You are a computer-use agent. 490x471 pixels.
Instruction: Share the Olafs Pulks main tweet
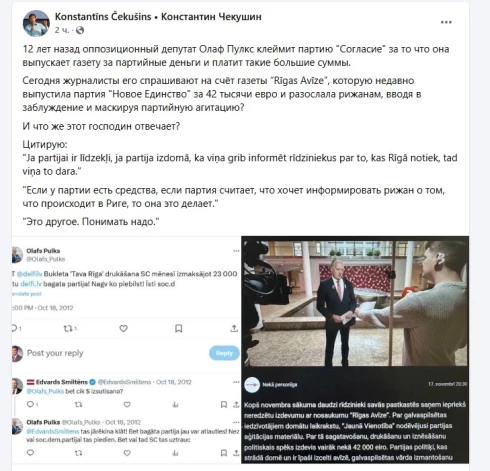point(234,328)
